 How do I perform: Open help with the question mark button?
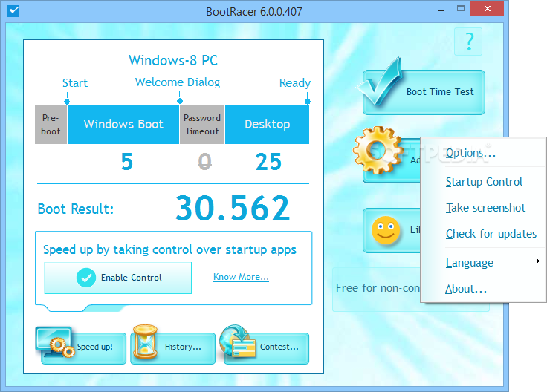[468, 42]
